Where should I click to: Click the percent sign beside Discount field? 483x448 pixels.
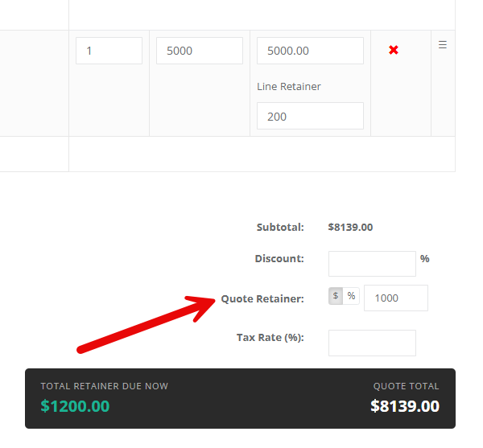tap(425, 258)
